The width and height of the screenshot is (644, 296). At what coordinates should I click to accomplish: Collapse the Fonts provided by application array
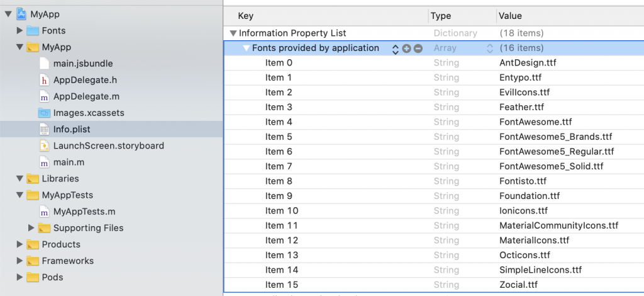(246, 48)
